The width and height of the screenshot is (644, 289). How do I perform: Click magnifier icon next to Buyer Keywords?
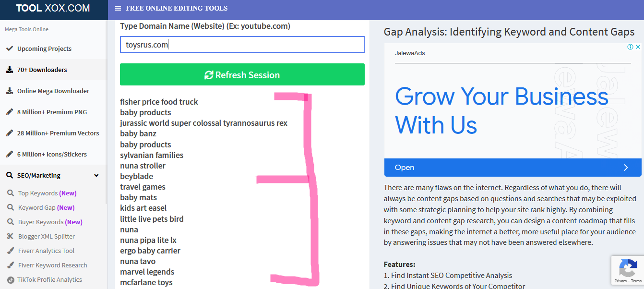tap(10, 222)
